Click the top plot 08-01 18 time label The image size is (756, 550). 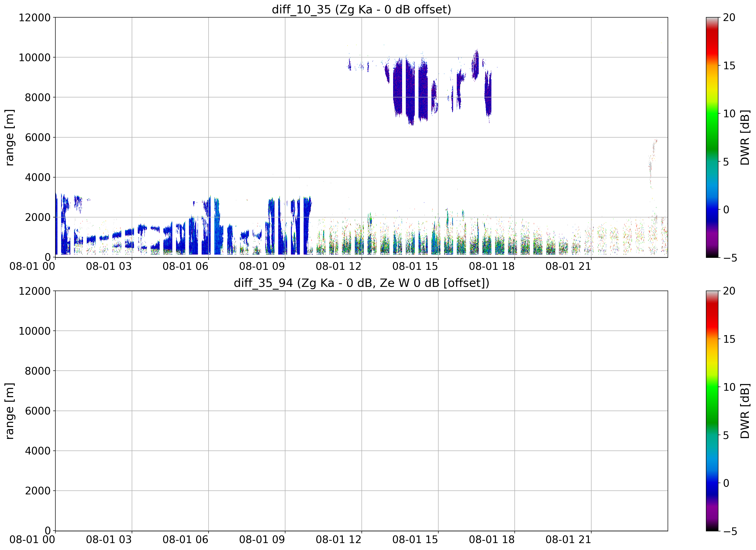click(x=492, y=266)
